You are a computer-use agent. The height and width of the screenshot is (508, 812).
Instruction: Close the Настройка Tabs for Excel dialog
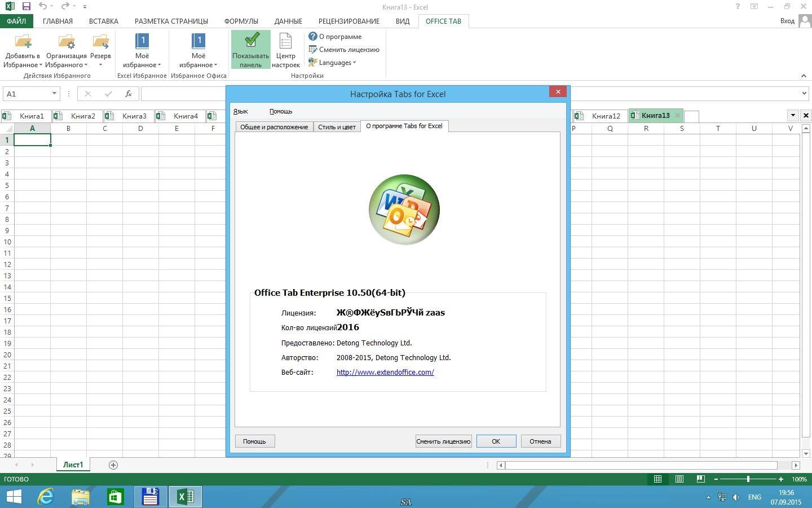558,92
